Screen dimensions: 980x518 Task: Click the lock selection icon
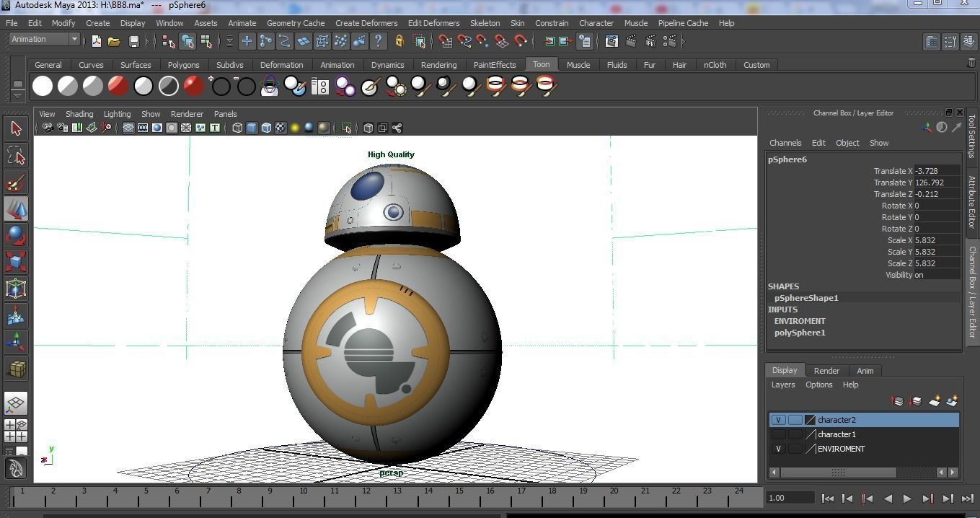(x=399, y=41)
